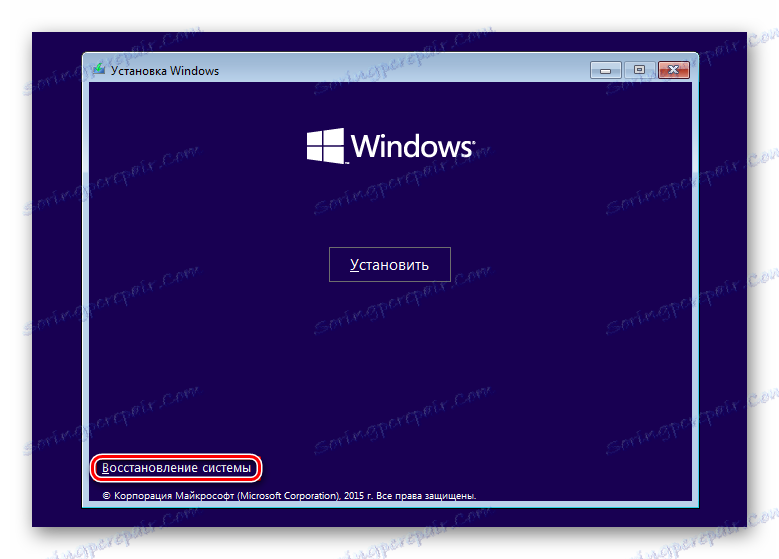Click the Windows logo in the center

390,146
